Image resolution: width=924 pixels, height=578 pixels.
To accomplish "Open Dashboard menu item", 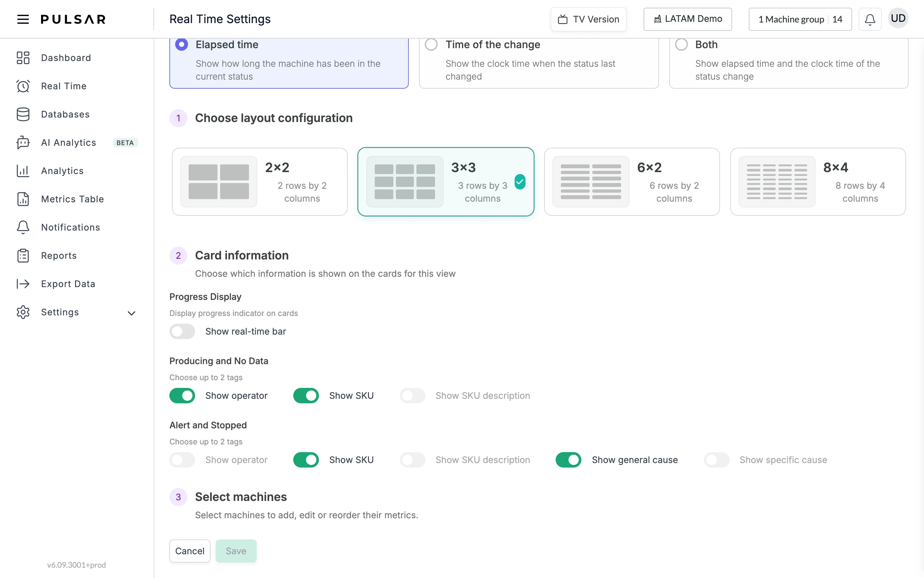I will pyautogui.click(x=77, y=58).
